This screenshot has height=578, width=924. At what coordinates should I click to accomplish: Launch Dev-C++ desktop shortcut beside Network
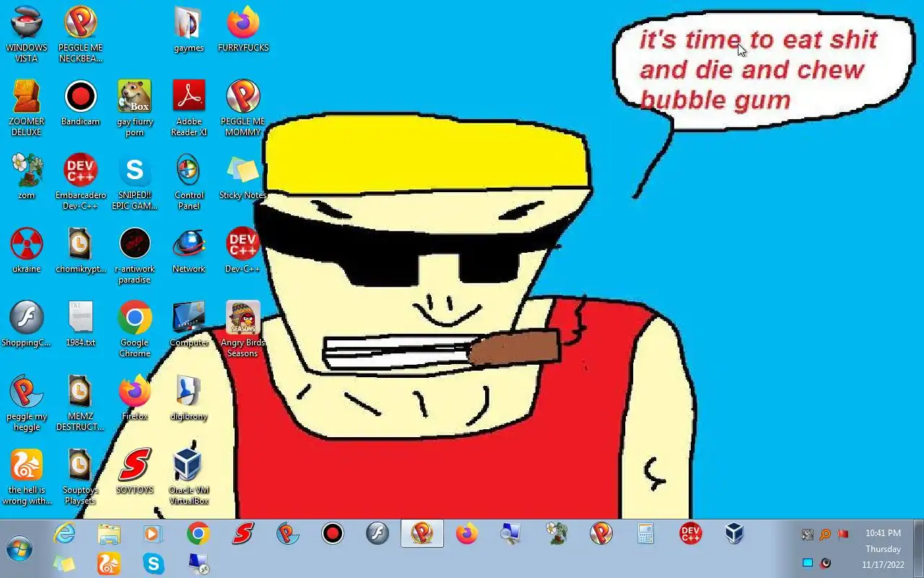click(243, 250)
